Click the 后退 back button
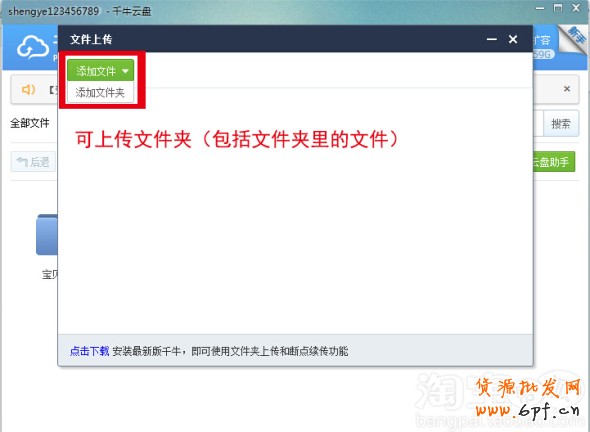Screen dimensions: 590x432 pyautogui.click(x=33, y=162)
